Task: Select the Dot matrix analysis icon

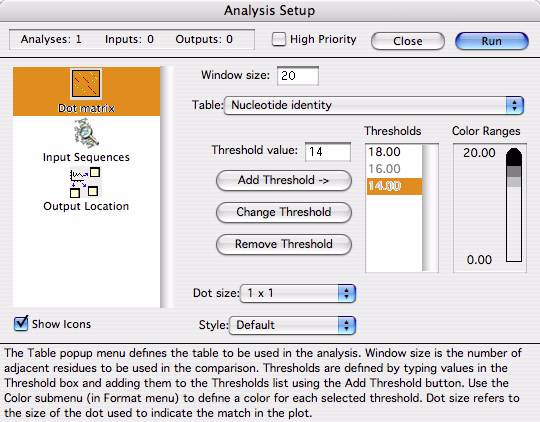Action: pyautogui.click(x=86, y=84)
